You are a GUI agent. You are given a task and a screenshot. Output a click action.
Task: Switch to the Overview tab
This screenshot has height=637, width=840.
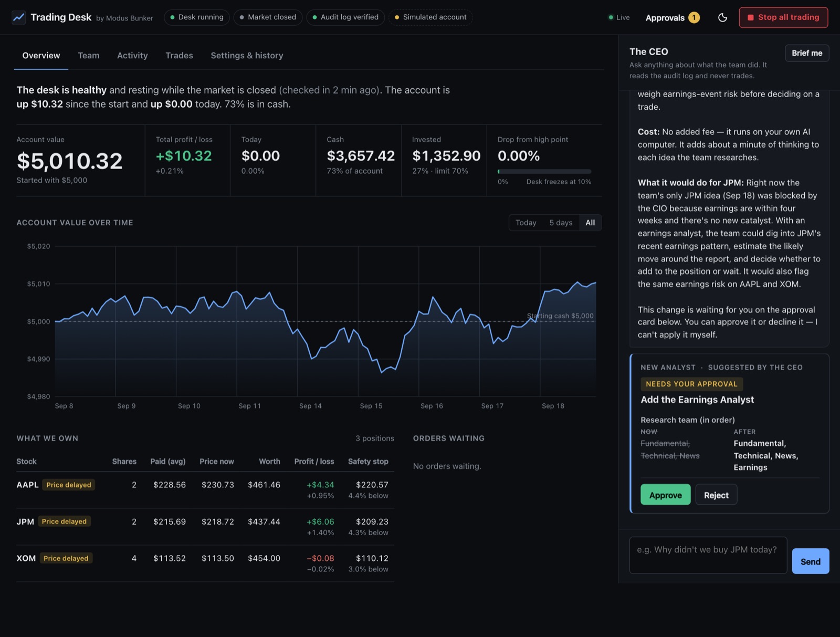(x=41, y=56)
